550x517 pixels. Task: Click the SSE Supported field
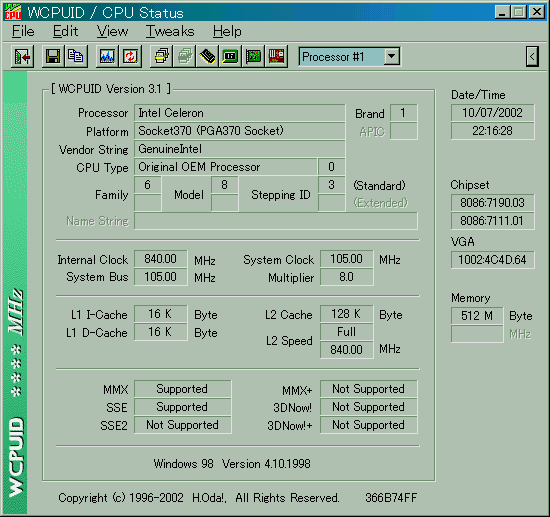point(182,407)
